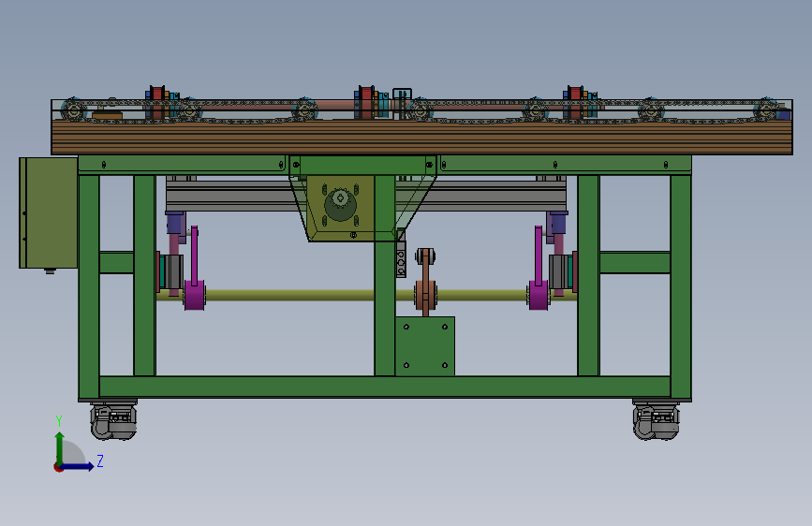The width and height of the screenshot is (812, 526).
Task: Click the Z label on the axis triad
Action: (100, 460)
